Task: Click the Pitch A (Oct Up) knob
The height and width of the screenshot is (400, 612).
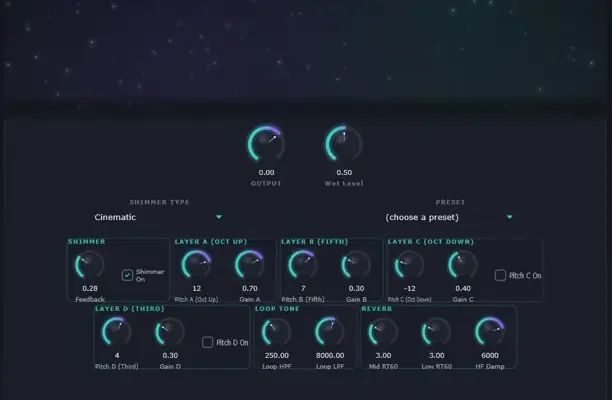Action: [196, 265]
